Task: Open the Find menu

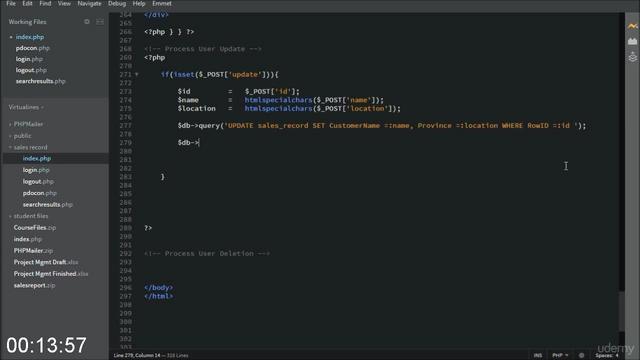Action: (x=45, y=4)
